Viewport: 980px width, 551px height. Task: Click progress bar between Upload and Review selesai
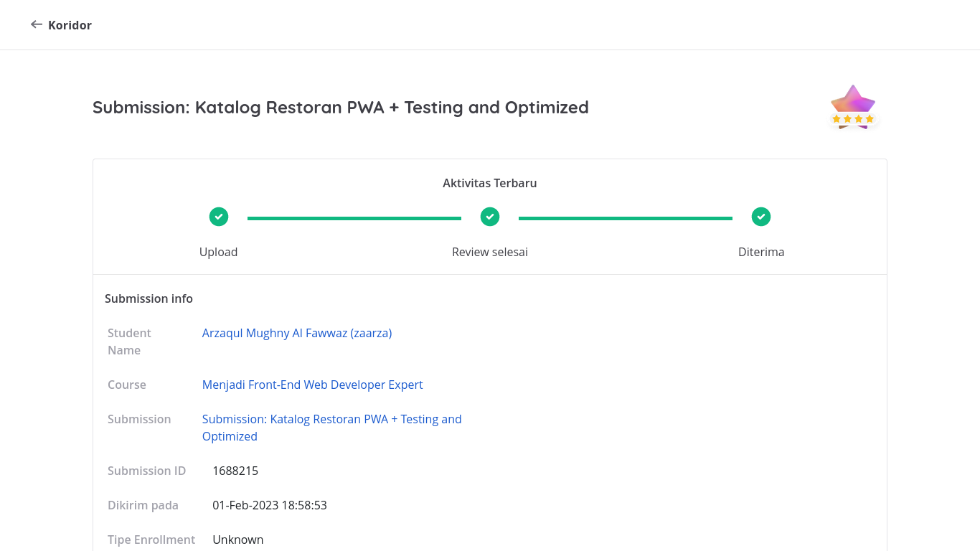tap(354, 218)
